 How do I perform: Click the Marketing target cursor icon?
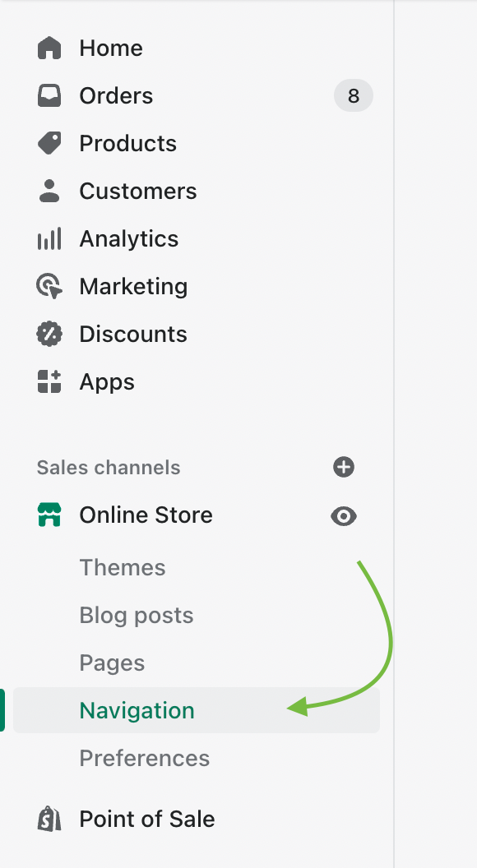point(49,286)
